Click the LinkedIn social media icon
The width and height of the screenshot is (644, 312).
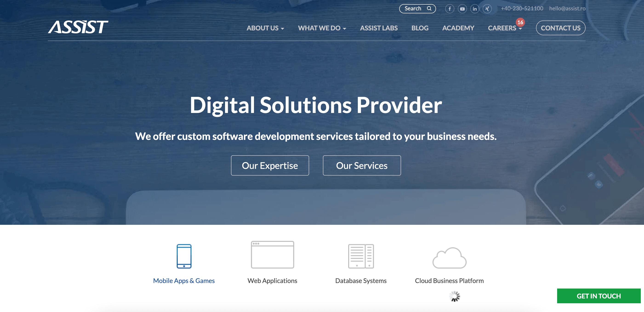(x=473, y=8)
